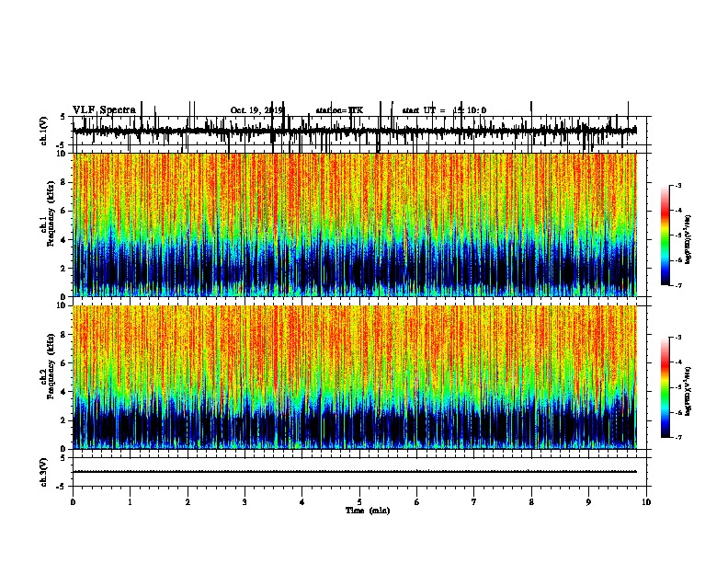The height and width of the screenshot is (563, 728).
Task: Click the "ch.1(V)" waveform axis label
Action: pyautogui.click(x=44, y=131)
